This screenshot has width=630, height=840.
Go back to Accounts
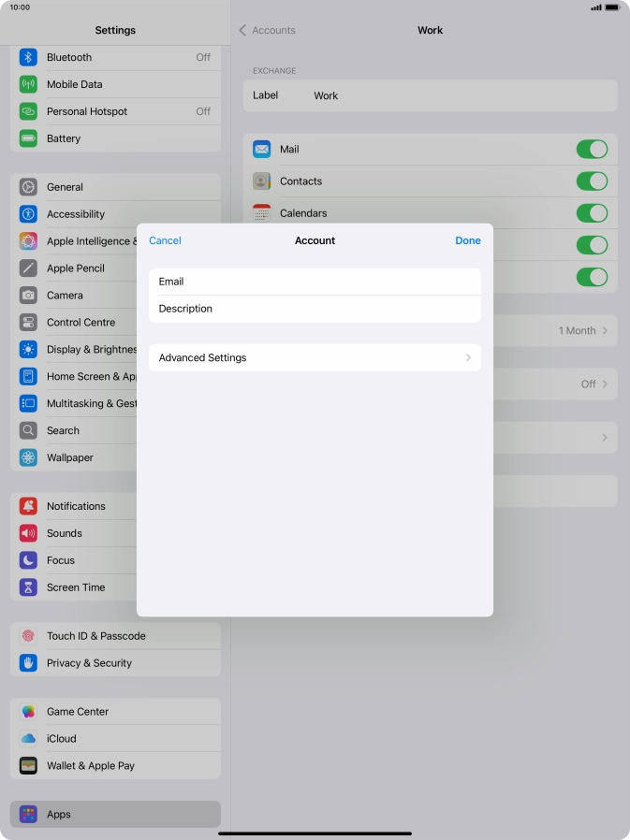267,30
